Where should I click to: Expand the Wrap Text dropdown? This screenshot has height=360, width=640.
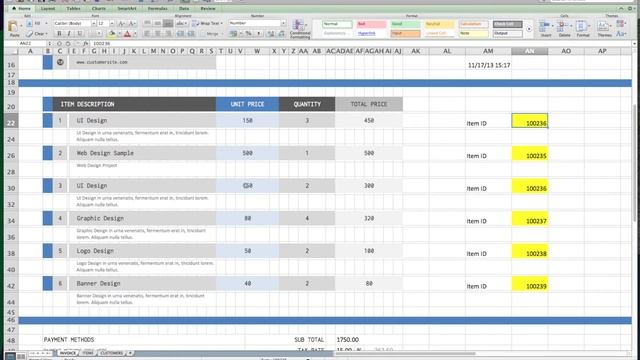[222, 24]
